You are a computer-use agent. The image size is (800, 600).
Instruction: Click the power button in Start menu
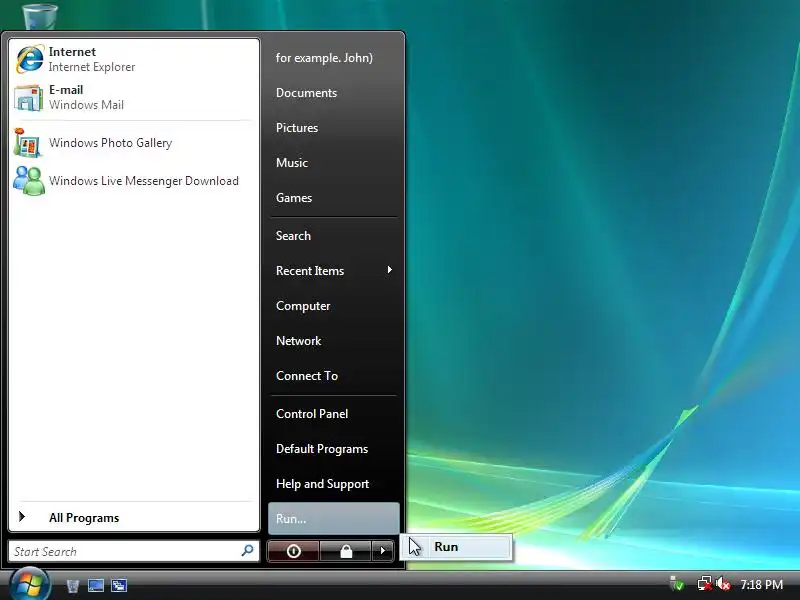293,551
